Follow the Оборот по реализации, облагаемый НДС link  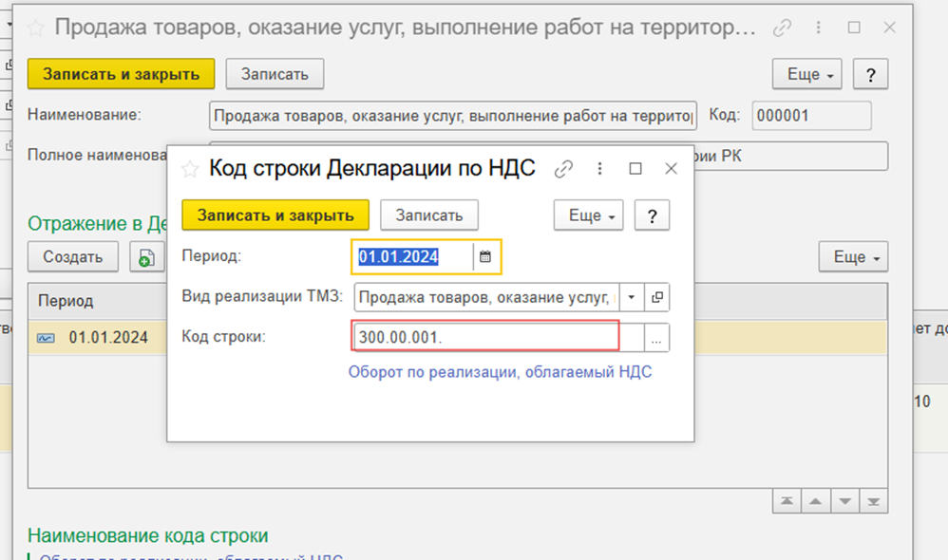[x=498, y=371]
